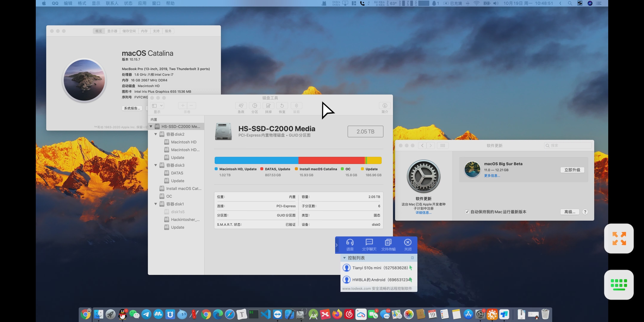Select HWBLA的 Android device in ToDesk list
Viewport: 644px width, 322px height.
[379, 280]
